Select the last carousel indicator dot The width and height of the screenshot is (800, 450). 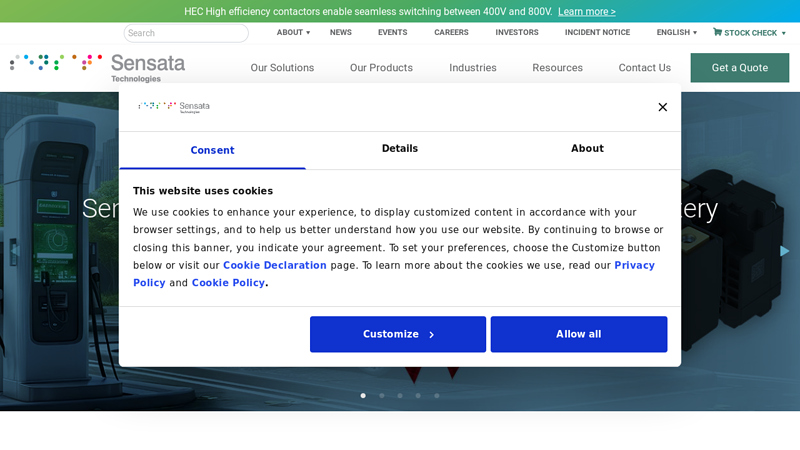437,395
